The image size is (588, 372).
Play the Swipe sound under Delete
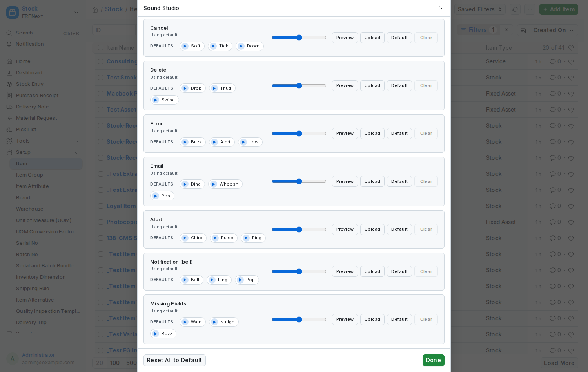coord(165,100)
